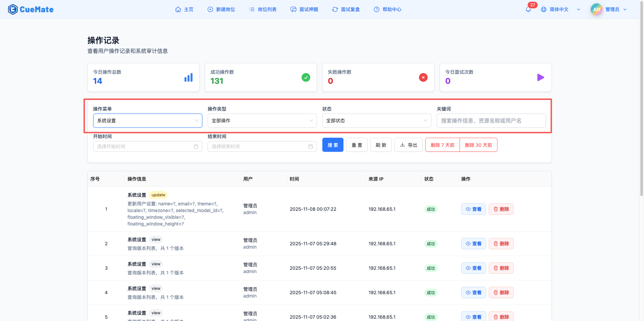This screenshot has width=644, height=321.
Task: Open 面试复盘 from the top navigation
Action: click(346, 9)
